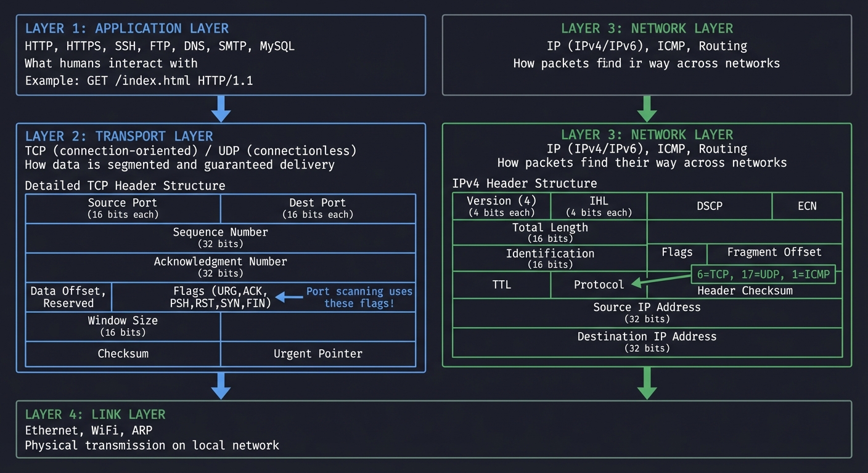Click the Urgent Pointer field in TCP header
868x473 pixels.
pos(317,354)
